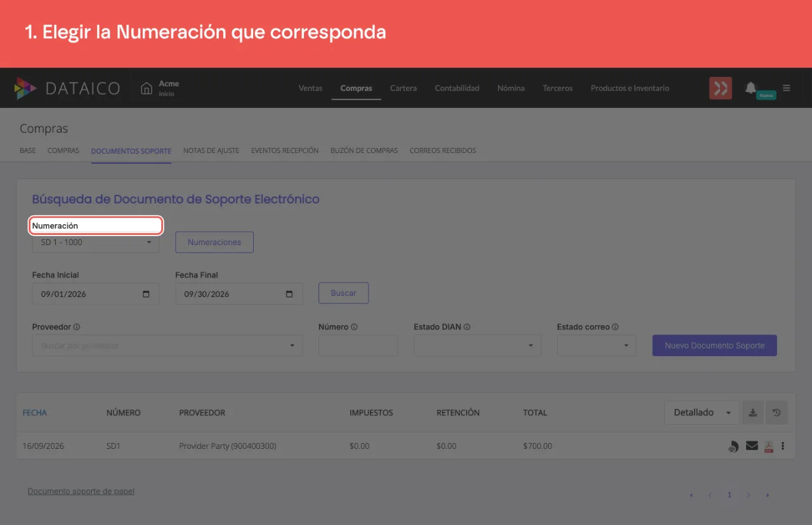Click the provider name Provider Party (900400300)
This screenshot has width=812, height=525.
click(x=228, y=446)
